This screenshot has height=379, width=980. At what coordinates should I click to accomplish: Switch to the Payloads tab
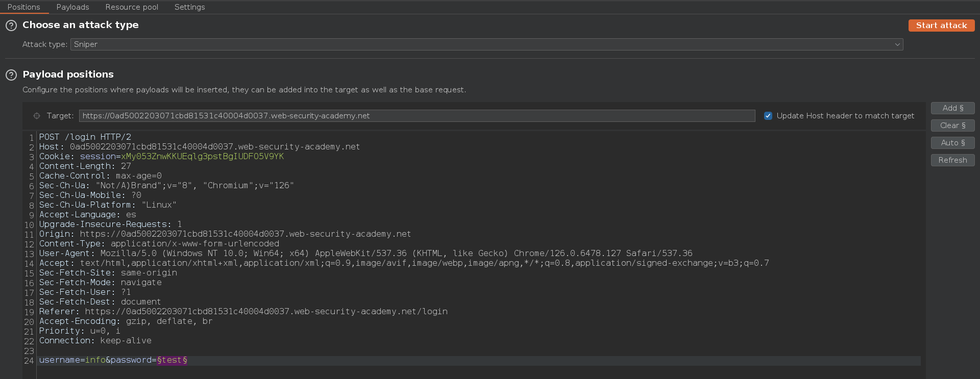72,7
